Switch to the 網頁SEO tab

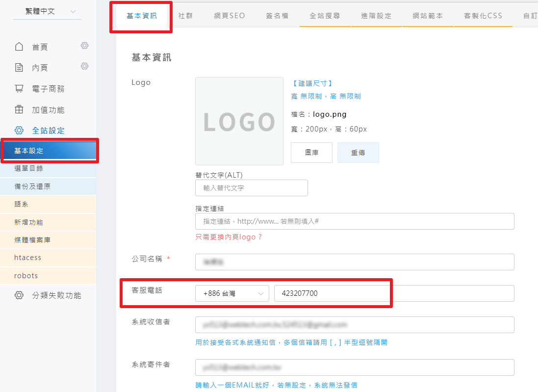230,16
